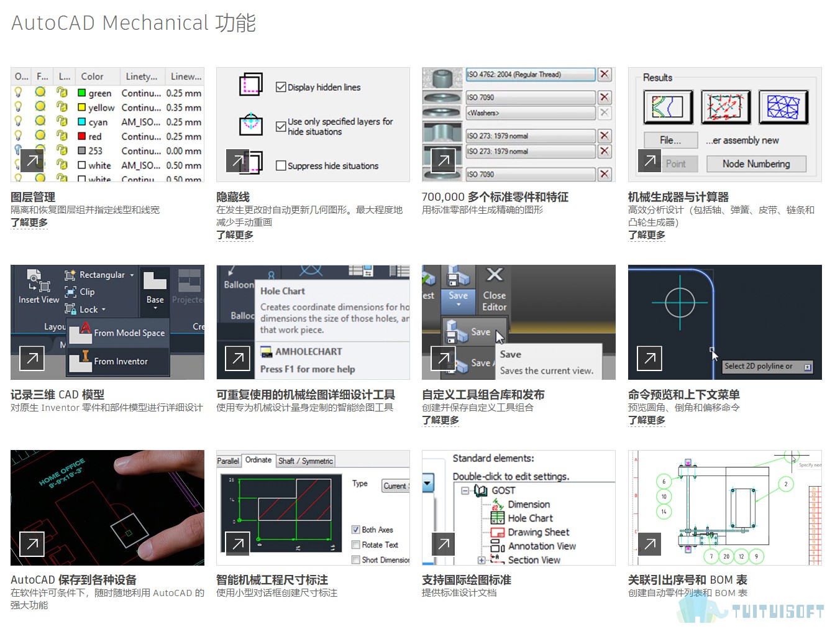
Task: Click the Insert View icon
Action: [39, 281]
